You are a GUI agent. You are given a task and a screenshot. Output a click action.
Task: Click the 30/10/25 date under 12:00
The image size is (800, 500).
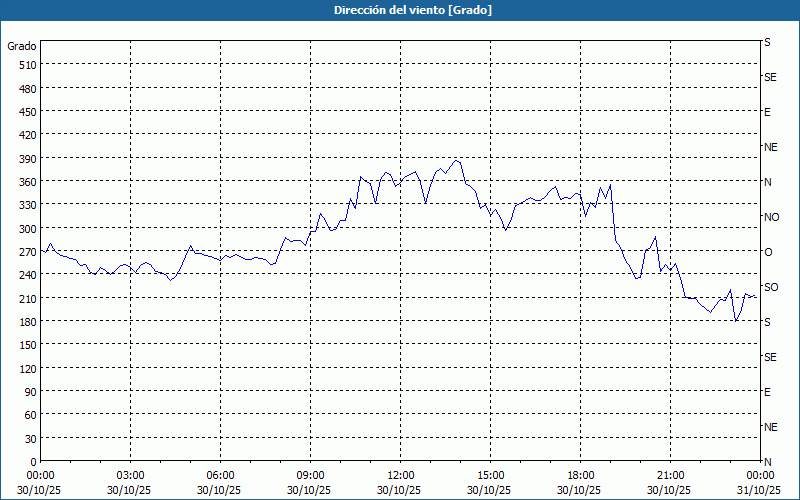coord(401,490)
